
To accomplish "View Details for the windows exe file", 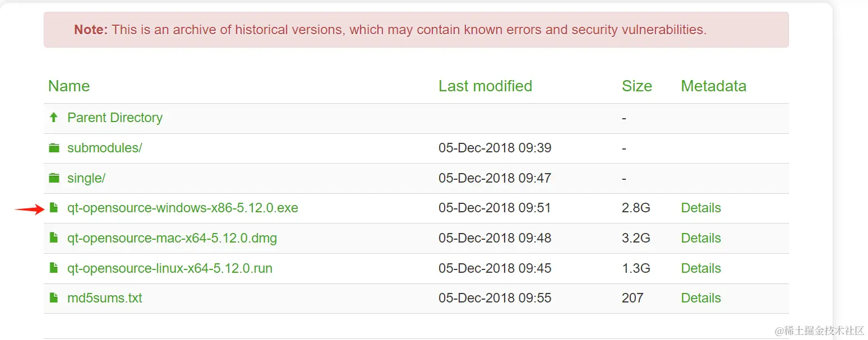I will click(701, 208).
